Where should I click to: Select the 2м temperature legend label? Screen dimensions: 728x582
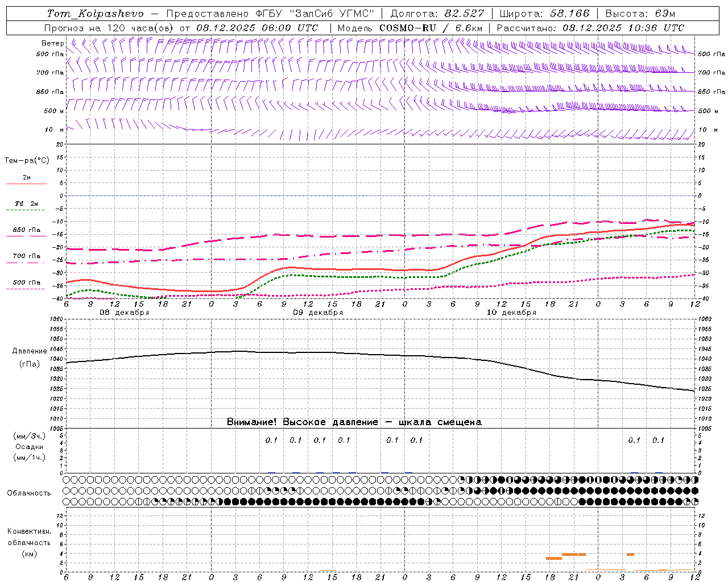27,177
